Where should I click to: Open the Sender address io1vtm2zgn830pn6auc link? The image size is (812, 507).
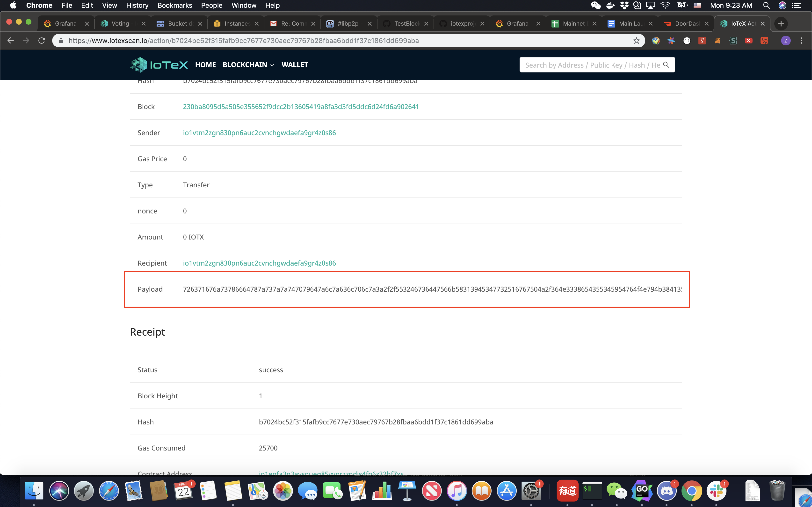tap(259, 133)
